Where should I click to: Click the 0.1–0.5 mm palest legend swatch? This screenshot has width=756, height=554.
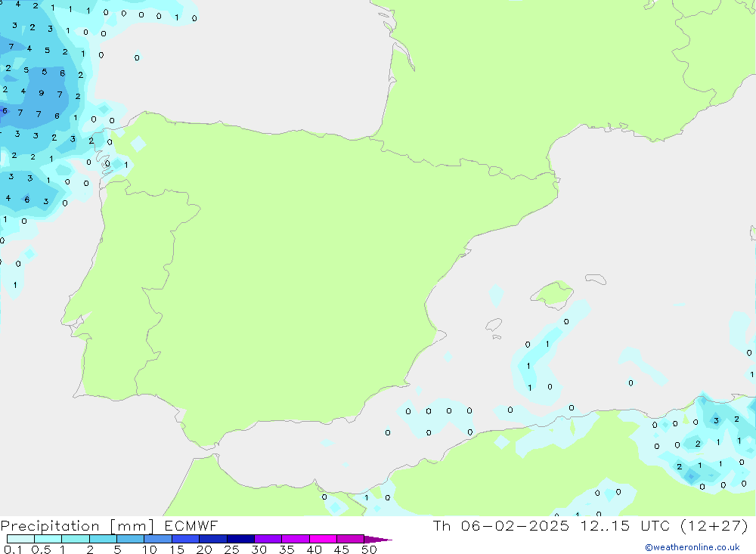pyautogui.click(x=20, y=539)
